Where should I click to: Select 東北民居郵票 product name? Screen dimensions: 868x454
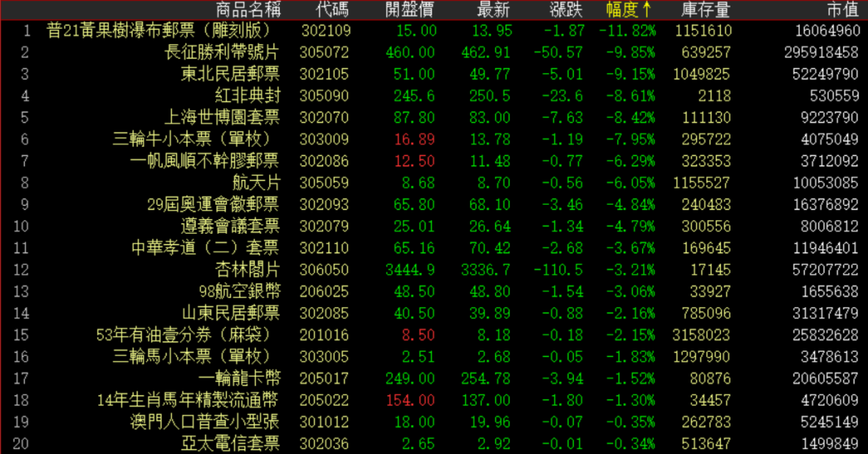point(231,74)
